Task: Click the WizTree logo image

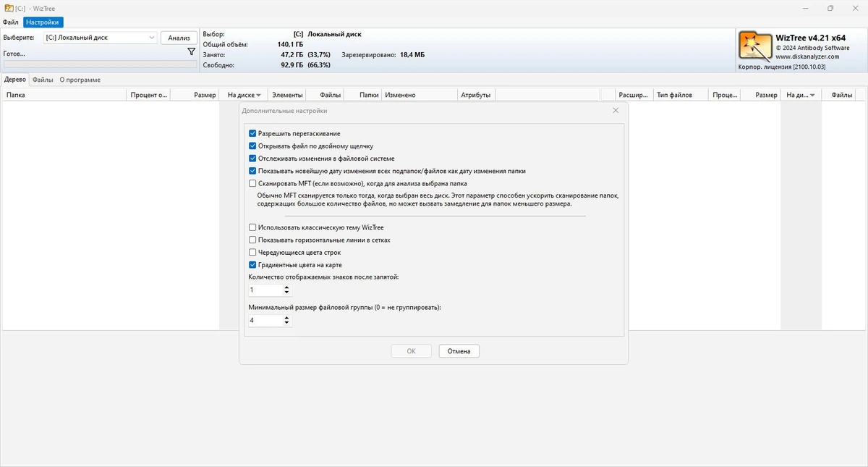Action: click(x=755, y=46)
